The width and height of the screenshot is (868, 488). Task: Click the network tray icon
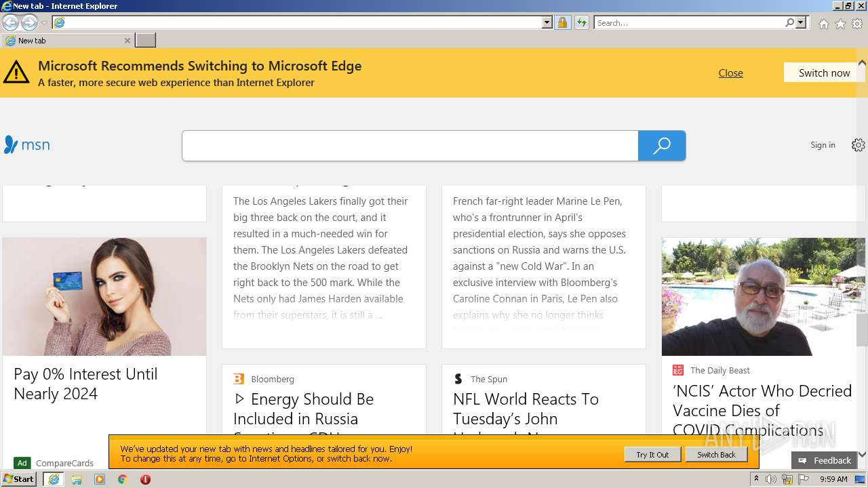787,479
